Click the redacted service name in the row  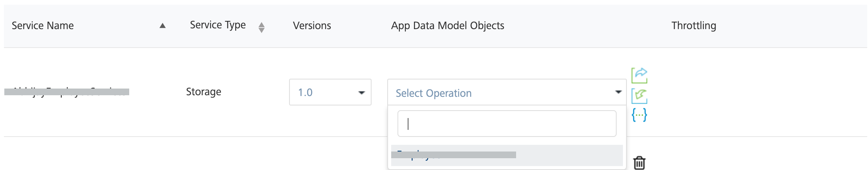pos(67,92)
